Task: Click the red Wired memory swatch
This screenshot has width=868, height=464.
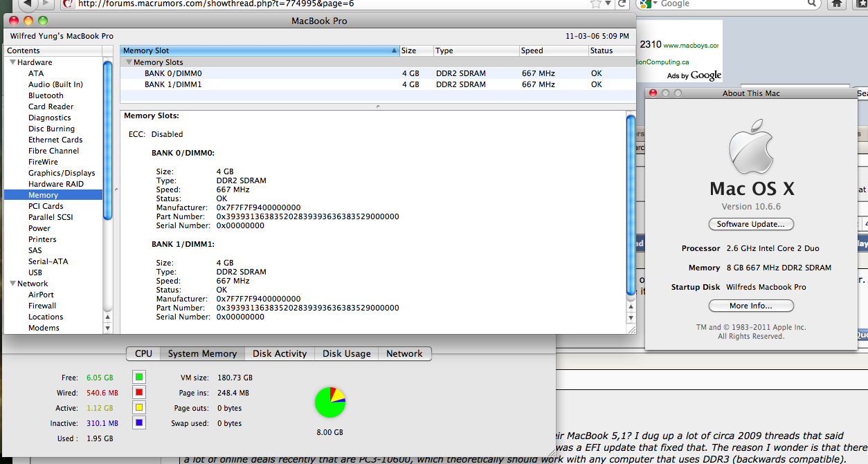Action: coord(139,393)
